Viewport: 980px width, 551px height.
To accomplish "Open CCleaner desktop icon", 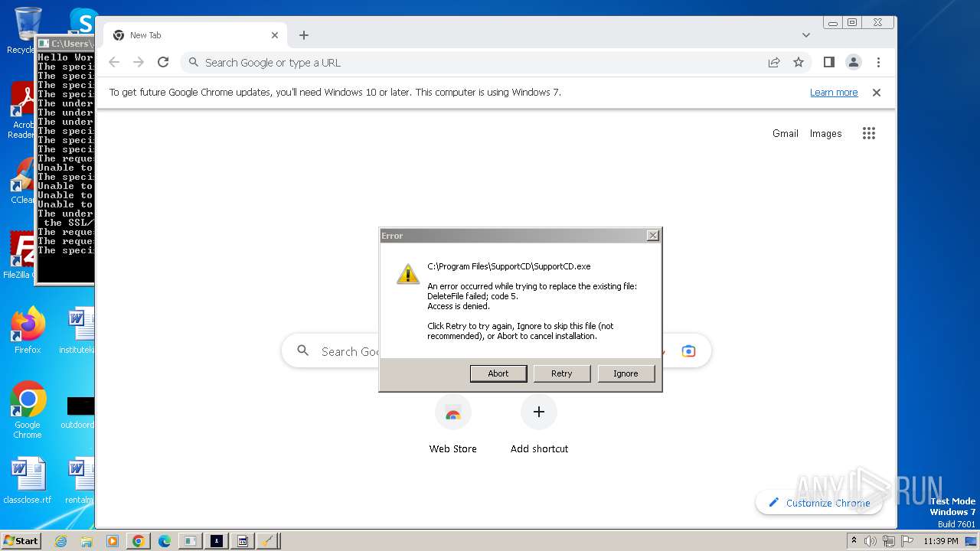I will pos(23,181).
